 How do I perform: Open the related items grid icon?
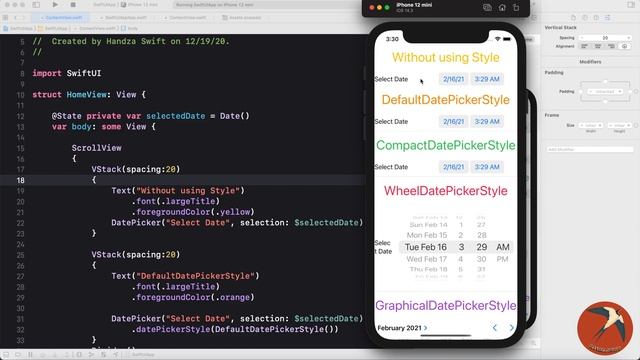(5, 18)
